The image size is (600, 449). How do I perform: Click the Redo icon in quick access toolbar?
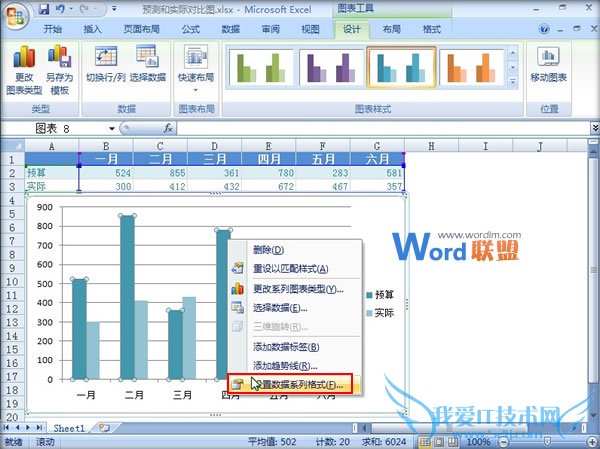85,9
